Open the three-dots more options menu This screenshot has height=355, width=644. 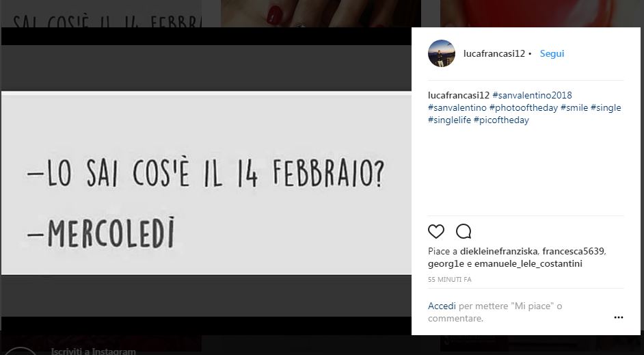(x=619, y=317)
